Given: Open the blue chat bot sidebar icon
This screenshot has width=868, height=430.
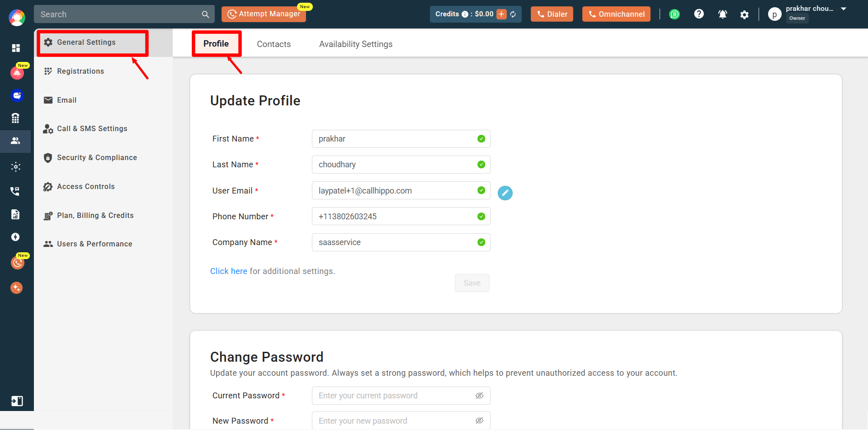Looking at the screenshot, I should tap(17, 95).
